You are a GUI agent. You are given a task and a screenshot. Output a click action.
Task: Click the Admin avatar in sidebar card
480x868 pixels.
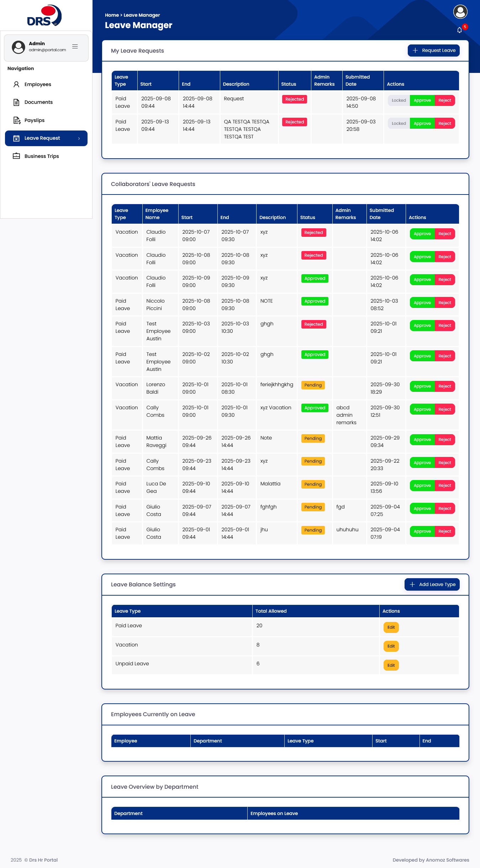point(19,47)
